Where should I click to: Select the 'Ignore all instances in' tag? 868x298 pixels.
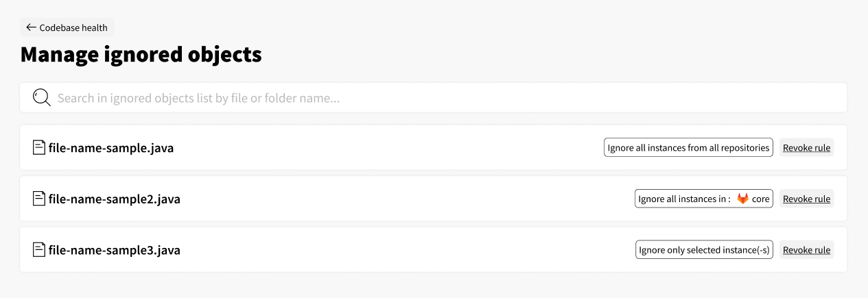[704, 199]
